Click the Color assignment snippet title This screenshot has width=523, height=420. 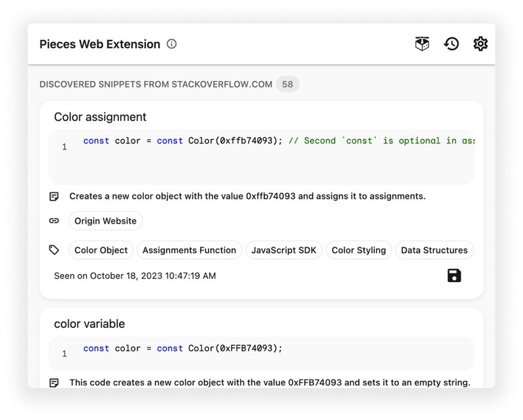pos(99,117)
